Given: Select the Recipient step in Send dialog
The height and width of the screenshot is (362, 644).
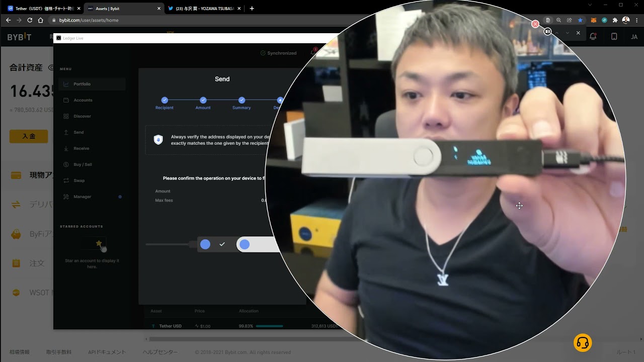Looking at the screenshot, I should [x=165, y=103].
